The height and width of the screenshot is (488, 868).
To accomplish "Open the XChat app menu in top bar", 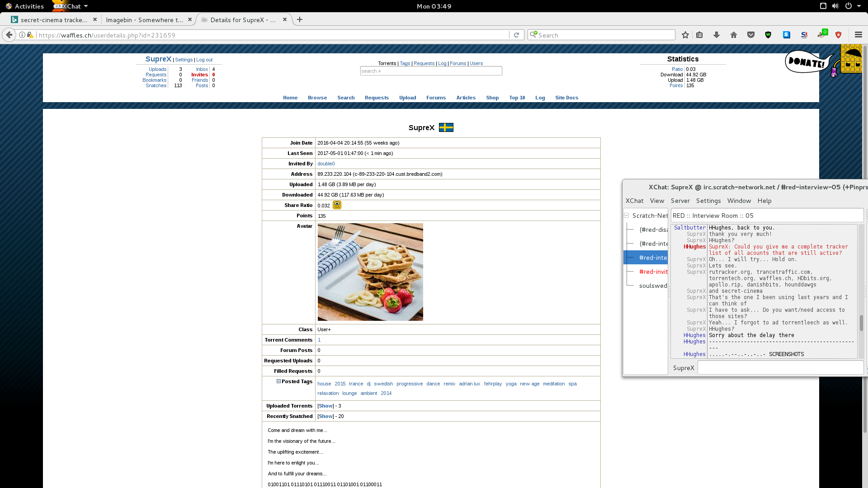I will pos(70,6).
